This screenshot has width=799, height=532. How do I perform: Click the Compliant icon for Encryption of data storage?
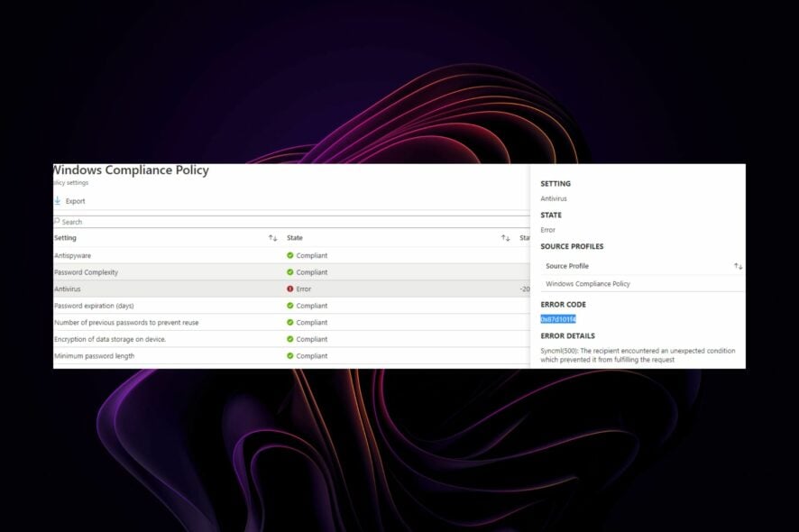point(289,338)
